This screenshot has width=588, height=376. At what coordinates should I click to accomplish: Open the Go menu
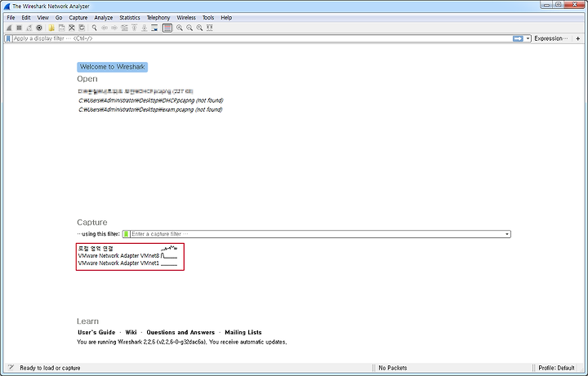(59, 18)
